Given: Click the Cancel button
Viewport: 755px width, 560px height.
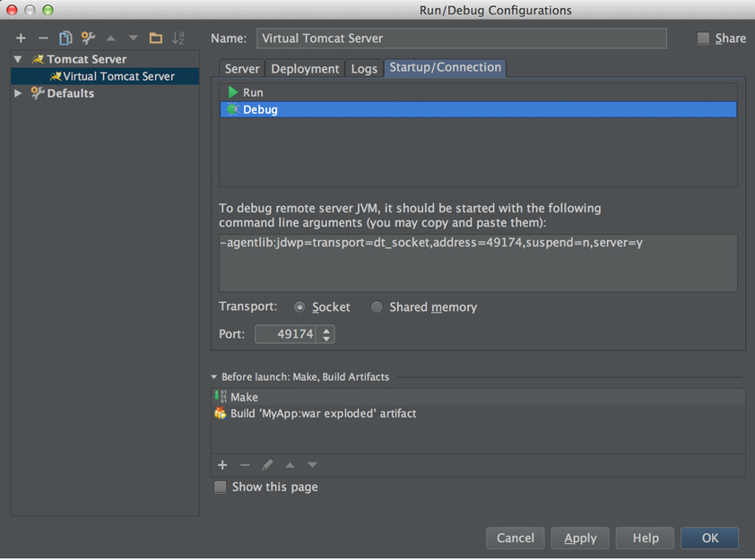Looking at the screenshot, I should click(x=516, y=538).
